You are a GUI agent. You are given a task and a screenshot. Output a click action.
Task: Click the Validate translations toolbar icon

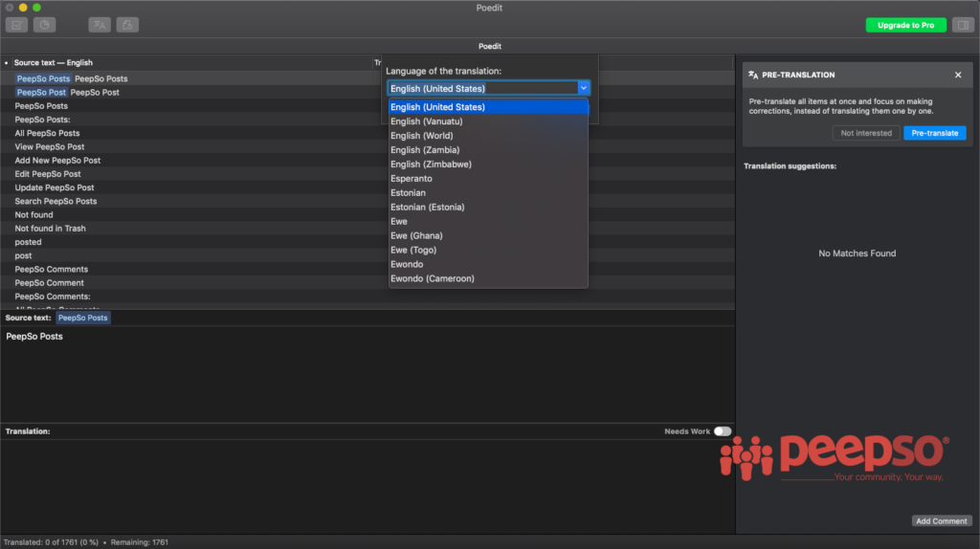pyautogui.click(x=18, y=25)
